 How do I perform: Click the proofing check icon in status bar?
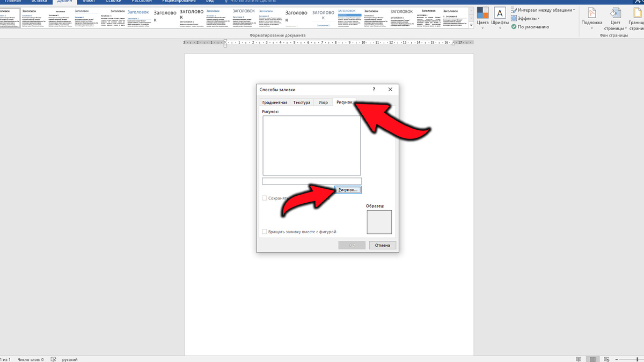(54, 359)
